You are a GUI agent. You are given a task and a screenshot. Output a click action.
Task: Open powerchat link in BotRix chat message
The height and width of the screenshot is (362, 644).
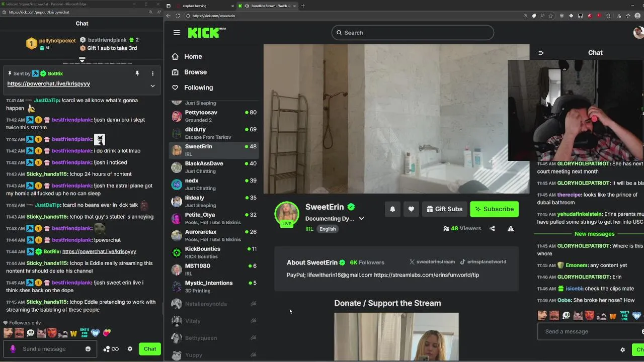[x=99, y=251]
